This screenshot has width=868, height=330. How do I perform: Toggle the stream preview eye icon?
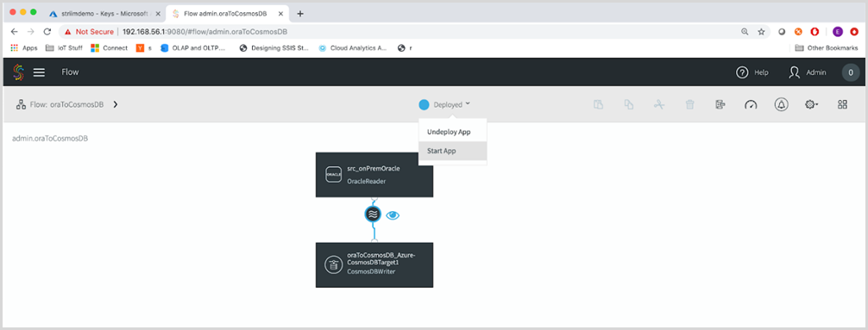coord(393,215)
